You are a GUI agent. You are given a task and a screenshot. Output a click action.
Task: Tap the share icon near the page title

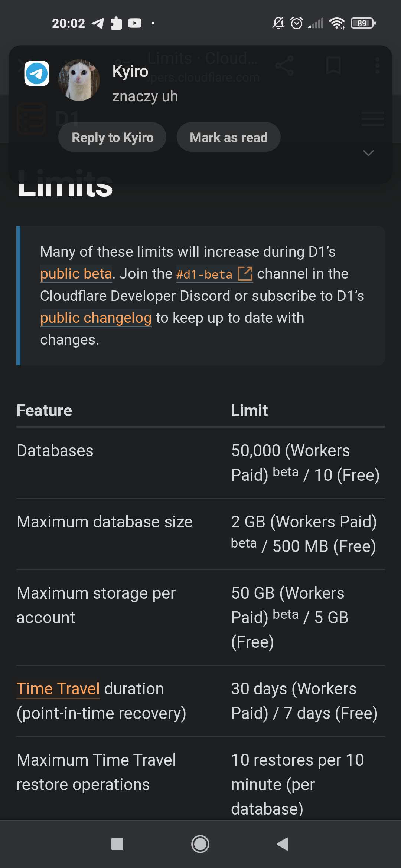point(284,66)
